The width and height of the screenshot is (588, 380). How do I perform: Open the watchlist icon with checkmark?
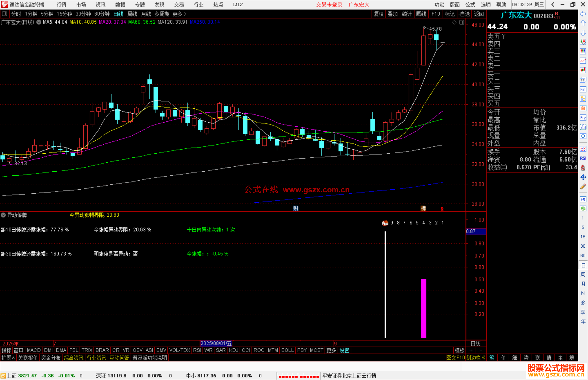point(583,42)
